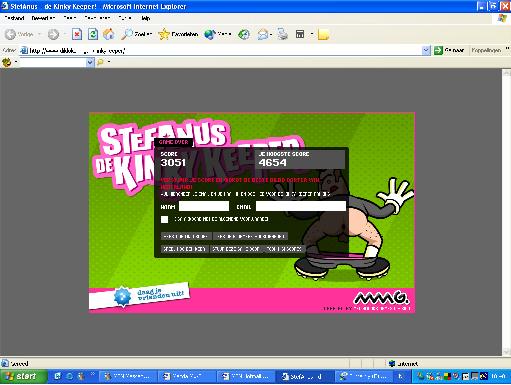
Task: Focus the Naam input field
Action: click(x=204, y=206)
